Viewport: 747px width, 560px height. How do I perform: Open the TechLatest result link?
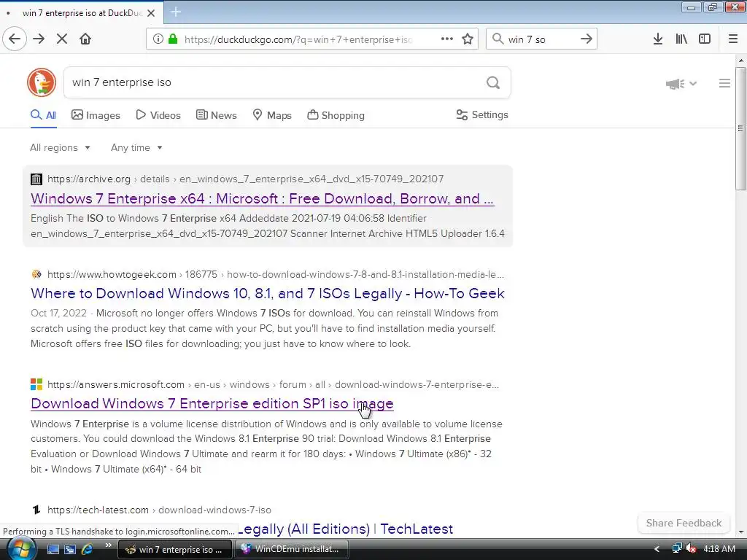345,529
